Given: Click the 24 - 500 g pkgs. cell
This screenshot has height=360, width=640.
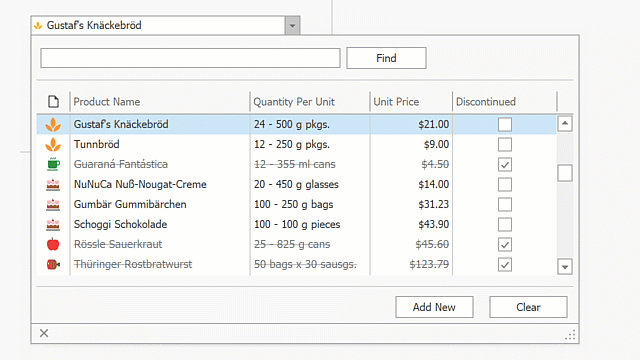Looking at the screenshot, I should click(310, 124).
